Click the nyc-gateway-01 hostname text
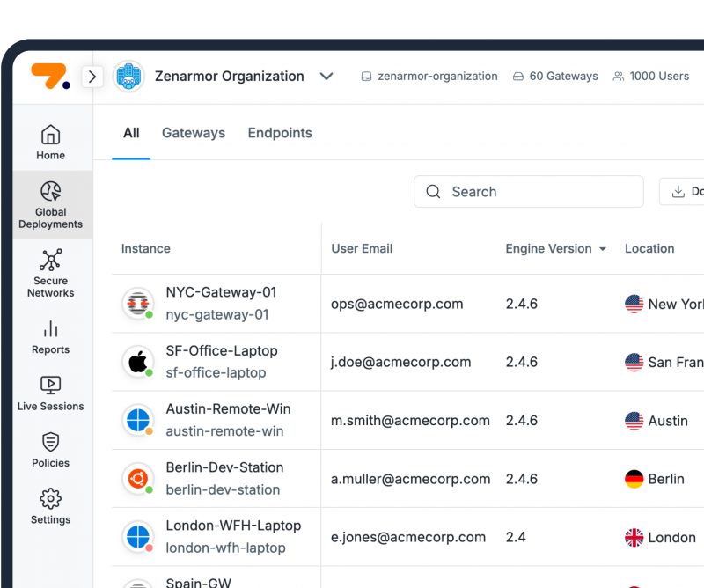Viewport: 704px width, 588px height. pos(217,315)
